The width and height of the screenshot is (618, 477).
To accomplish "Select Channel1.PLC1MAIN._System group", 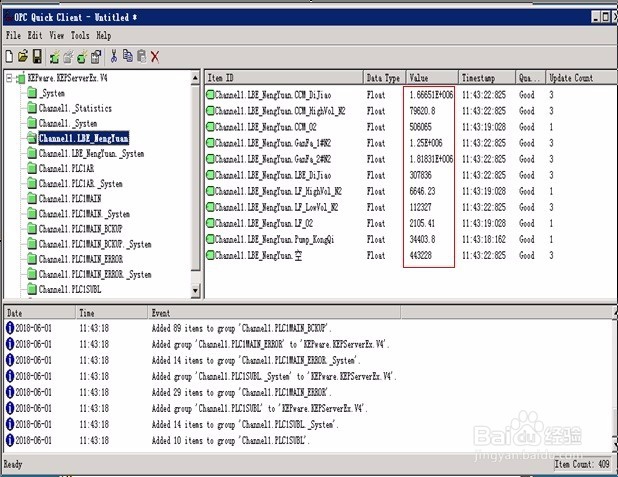I will click(x=84, y=214).
